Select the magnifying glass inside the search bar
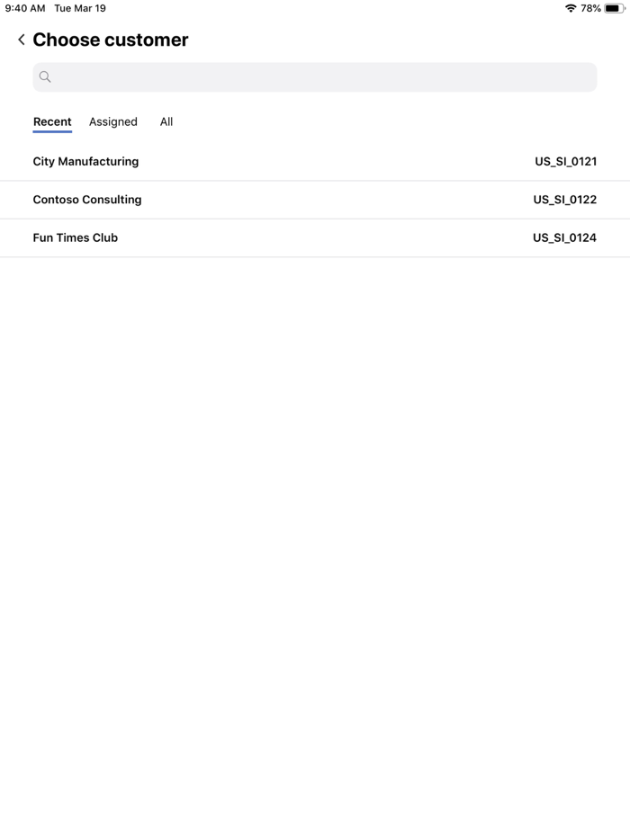 45,76
